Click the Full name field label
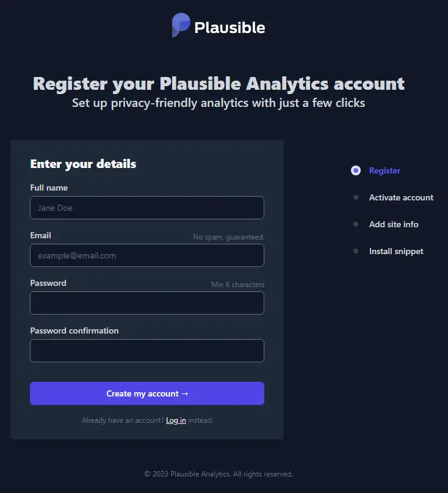This screenshot has height=493, width=448. [x=49, y=188]
